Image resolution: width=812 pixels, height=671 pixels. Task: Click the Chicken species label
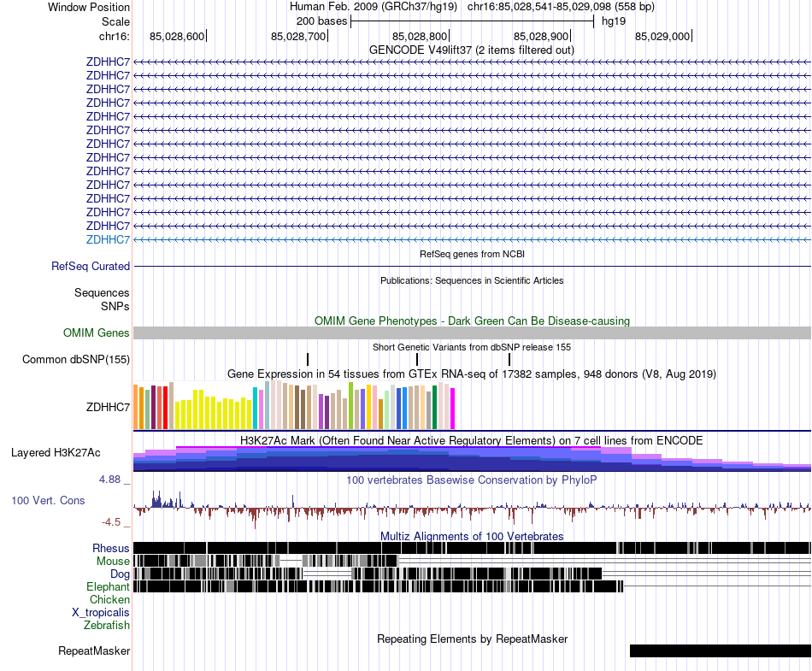[x=109, y=599]
